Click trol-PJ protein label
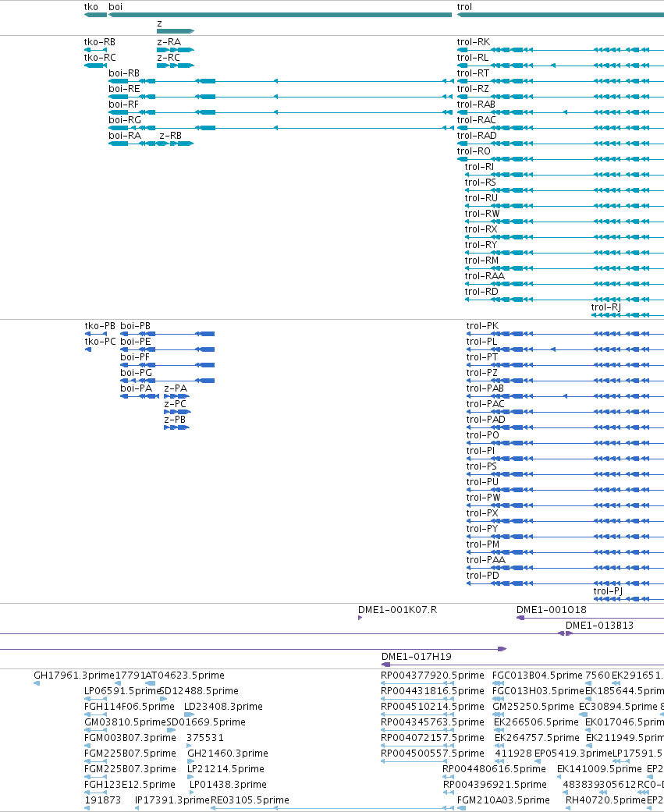 point(608,591)
